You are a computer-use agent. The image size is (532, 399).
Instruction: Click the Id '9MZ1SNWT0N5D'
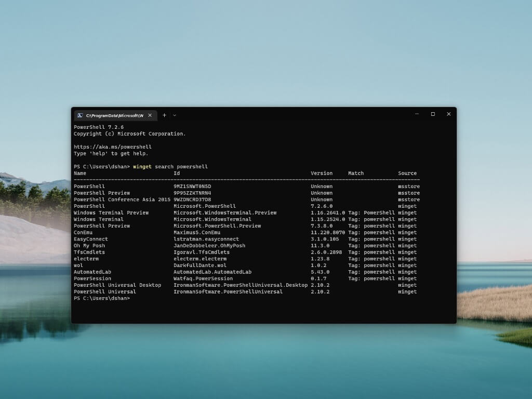point(192,187)
